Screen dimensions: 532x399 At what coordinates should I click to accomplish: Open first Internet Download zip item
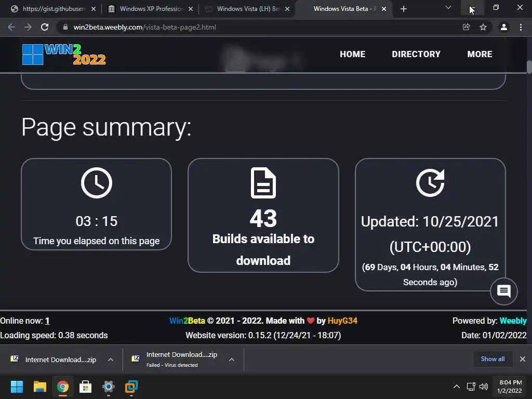[54, 360]
